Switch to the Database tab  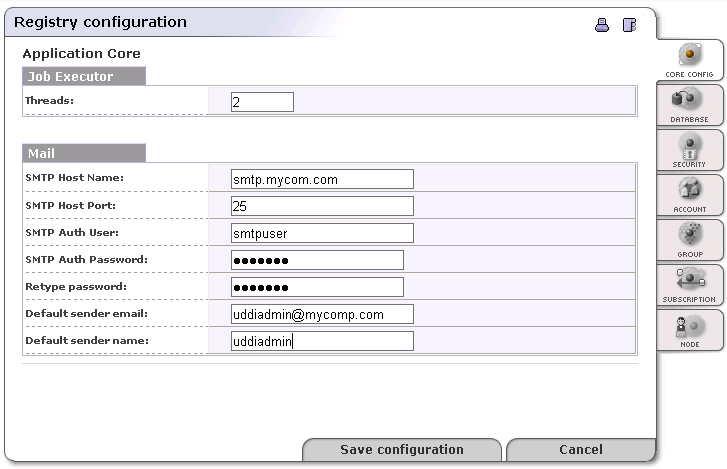[x=689, y=105]
